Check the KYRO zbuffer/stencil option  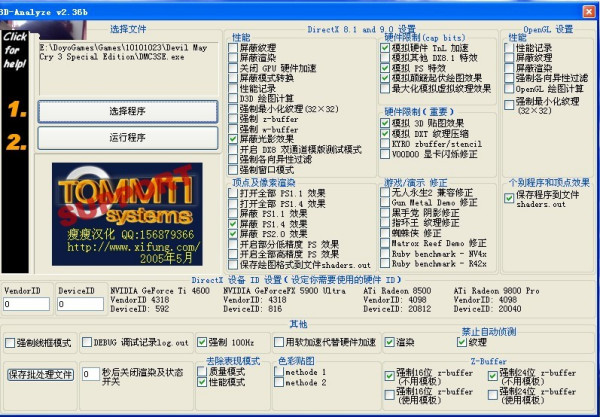click(x=385, y=144)
